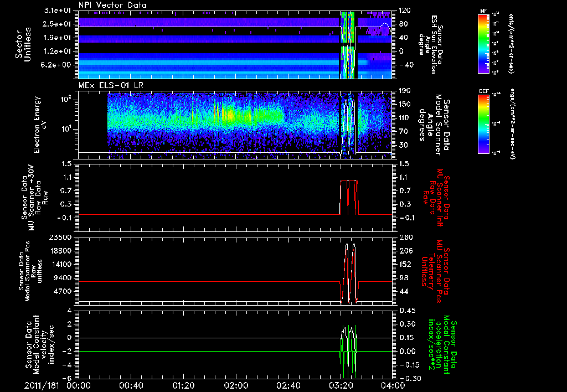Click the 9400 scanner position tick label
The image size is (567, 392).
pyautogui.click(x=62, y=278)
